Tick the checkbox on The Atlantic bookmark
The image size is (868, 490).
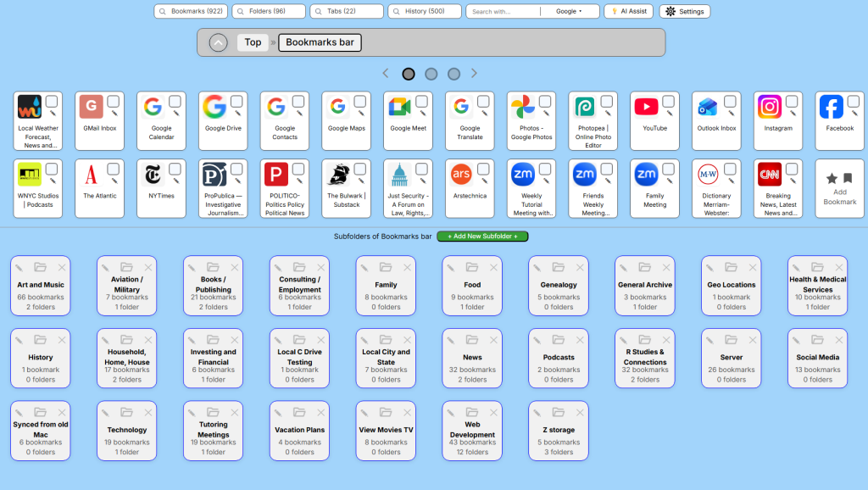114,169
